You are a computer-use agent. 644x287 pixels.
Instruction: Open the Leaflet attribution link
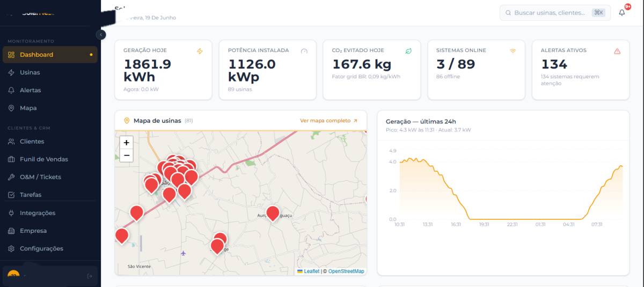tap(311, 271)
